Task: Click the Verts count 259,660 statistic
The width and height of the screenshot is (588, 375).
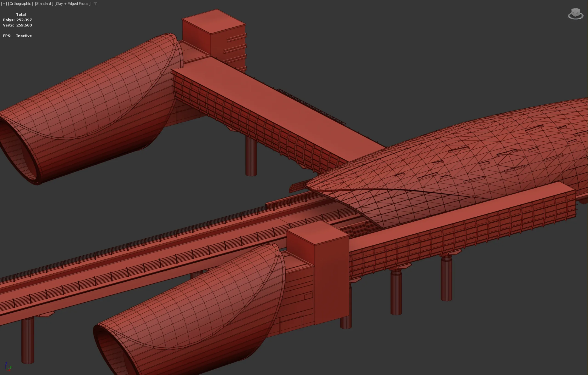Action: pyautogui.click(x=17, y=25)
